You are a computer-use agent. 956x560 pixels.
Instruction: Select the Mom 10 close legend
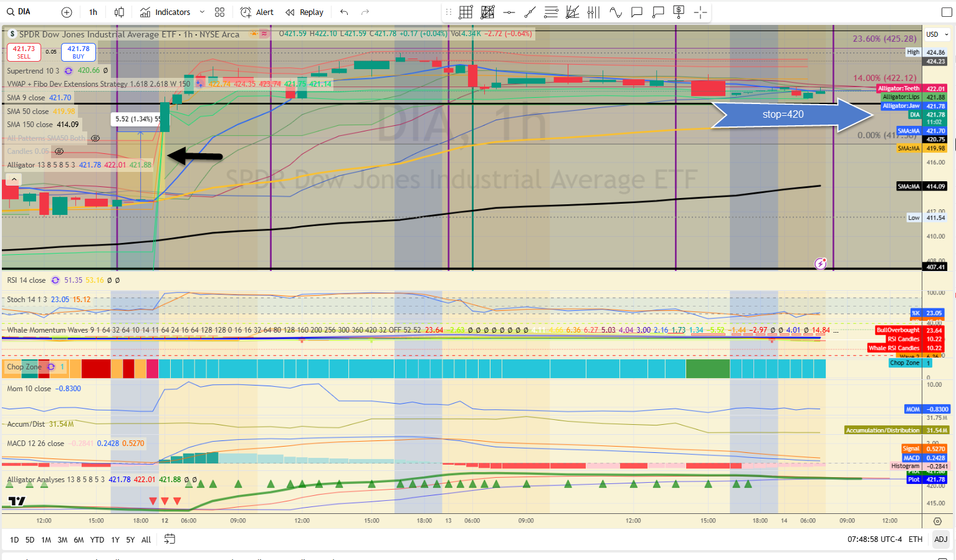click(x=29, y=389)
